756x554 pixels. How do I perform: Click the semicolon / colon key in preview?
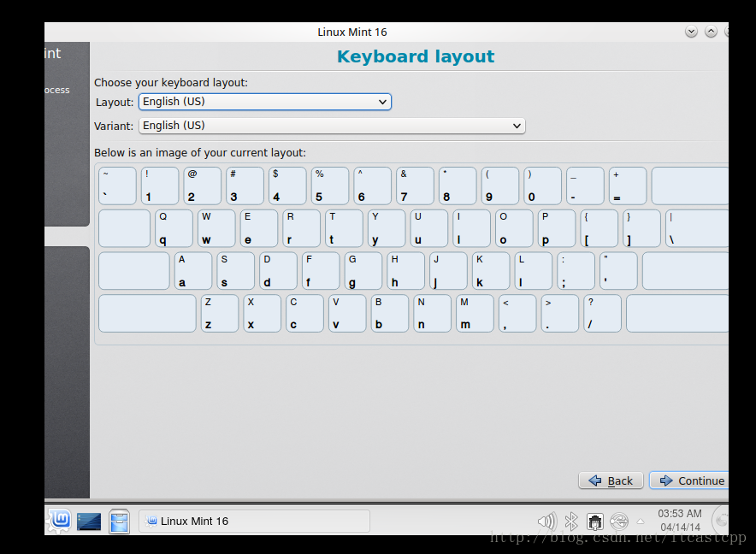pyautogui.click(x=576, y=270)
